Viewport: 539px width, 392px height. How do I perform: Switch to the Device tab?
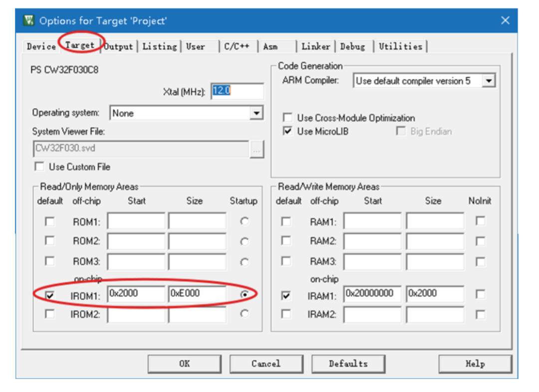[x=41, y=46]
